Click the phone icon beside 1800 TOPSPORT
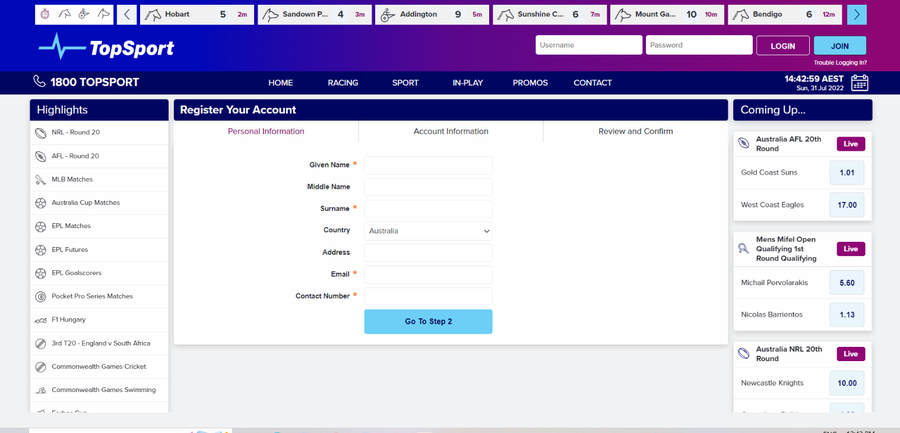This screenshot has height=433, width=900. [x=40, y=82]
